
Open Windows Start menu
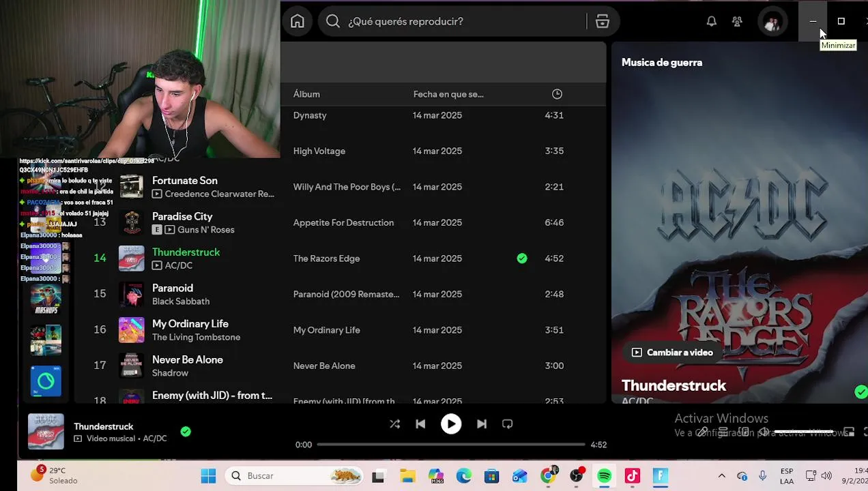point(208,476)
